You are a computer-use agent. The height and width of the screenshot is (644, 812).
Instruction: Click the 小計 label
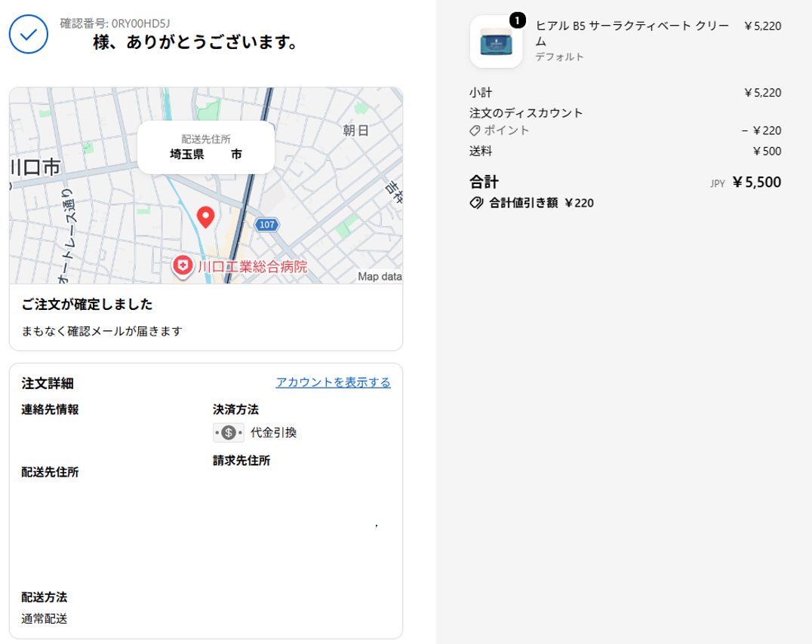click(481, 93)
